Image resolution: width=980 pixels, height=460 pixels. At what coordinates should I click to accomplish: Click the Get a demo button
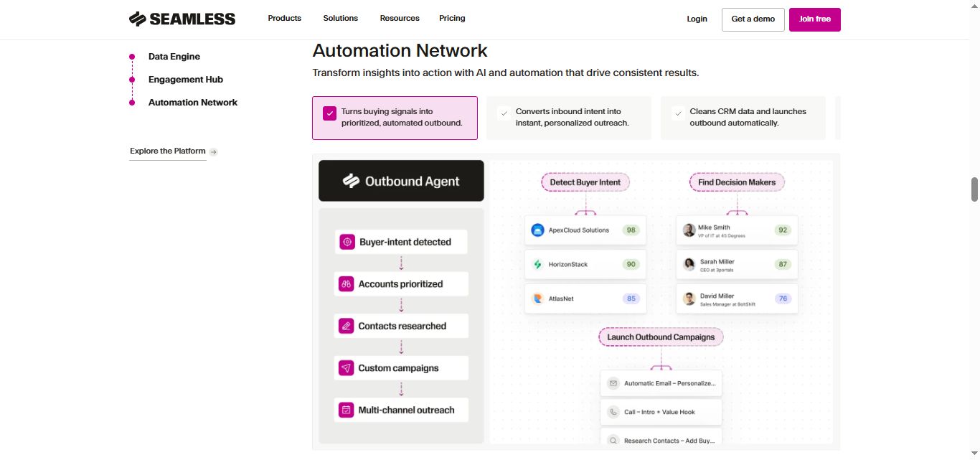click(753, 19)
